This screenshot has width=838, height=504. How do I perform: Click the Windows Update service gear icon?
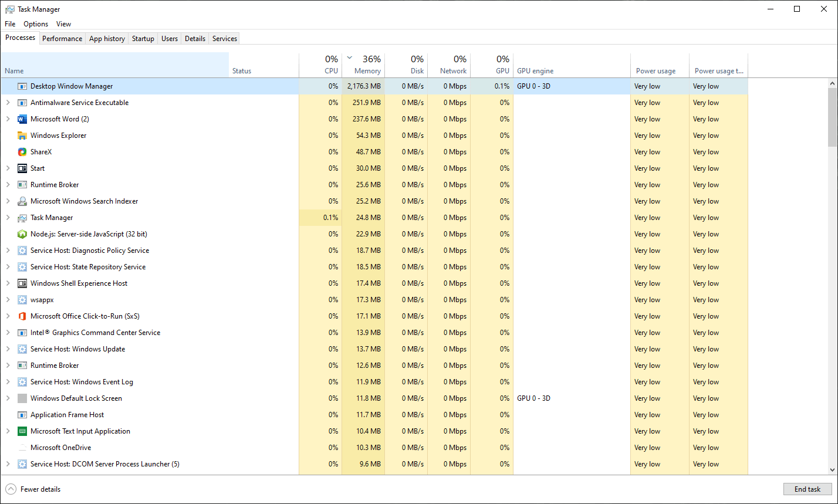[x=22, y=349]
